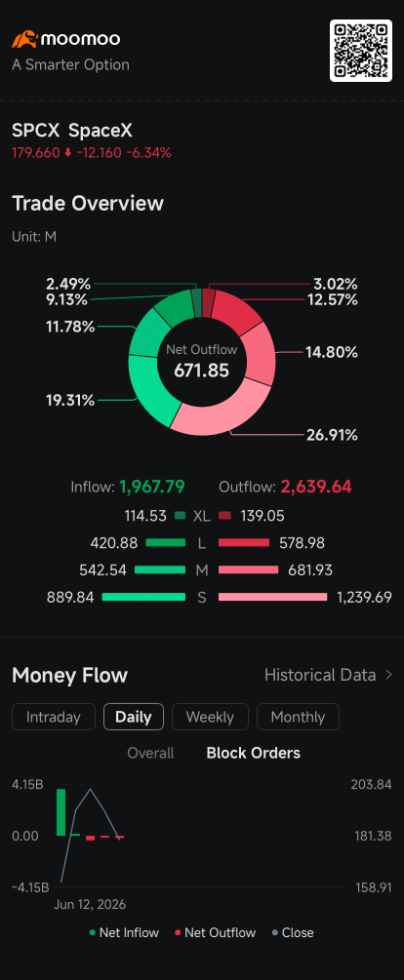Click the red down-arrow price change icon
The image size is (404, 980).
coord(68,152)
